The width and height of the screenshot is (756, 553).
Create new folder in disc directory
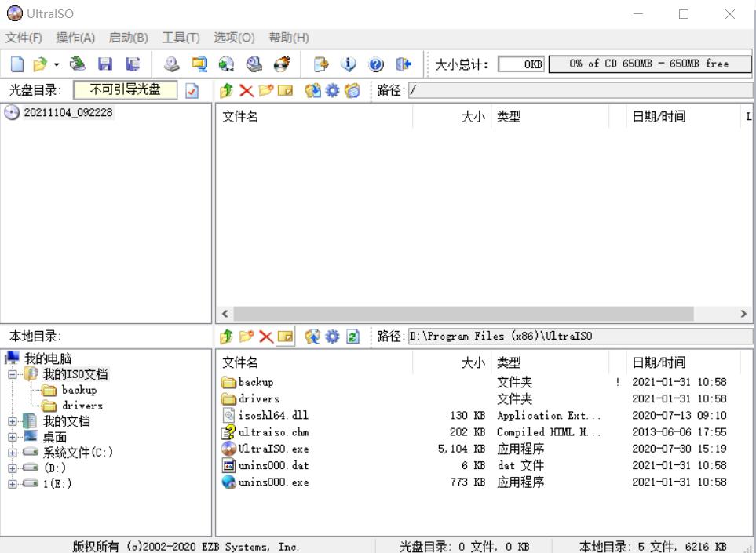coord(265,89)
